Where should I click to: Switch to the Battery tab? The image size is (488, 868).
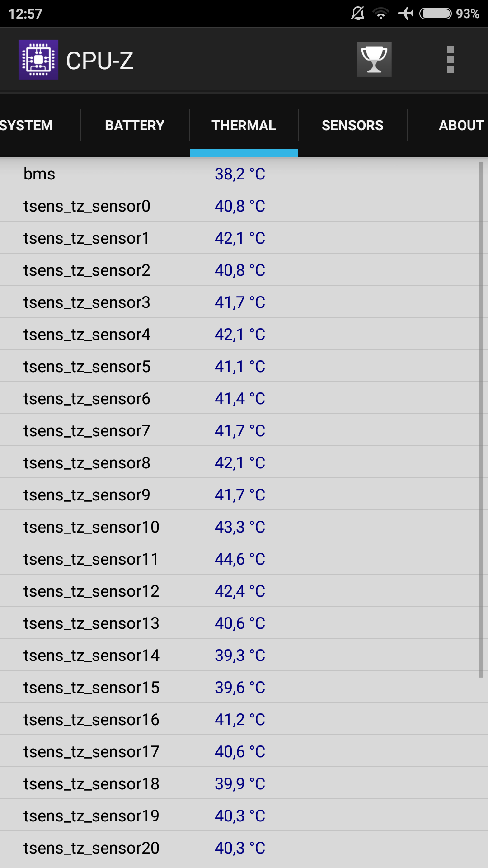pyautogui.click(x=135, y=125)
